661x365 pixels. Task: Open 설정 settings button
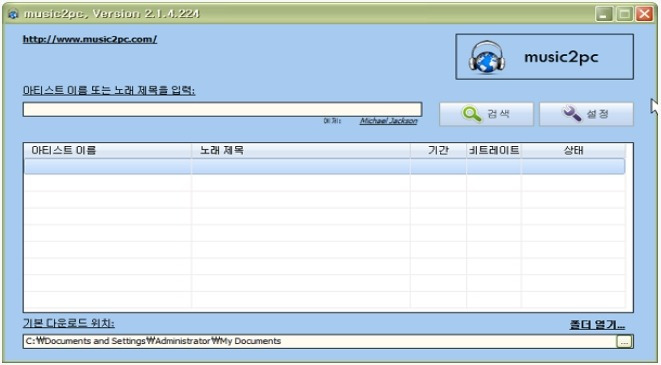pos(586,114)
